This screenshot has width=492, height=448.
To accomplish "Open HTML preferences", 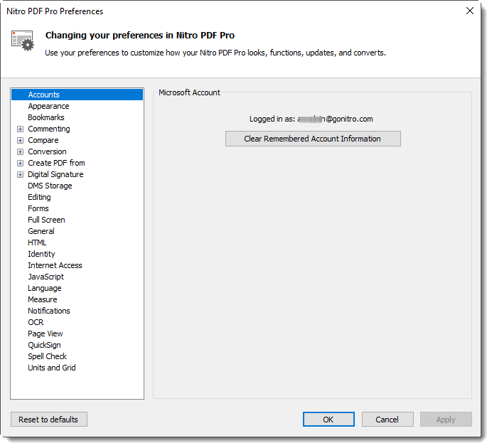I will [37, 242].
